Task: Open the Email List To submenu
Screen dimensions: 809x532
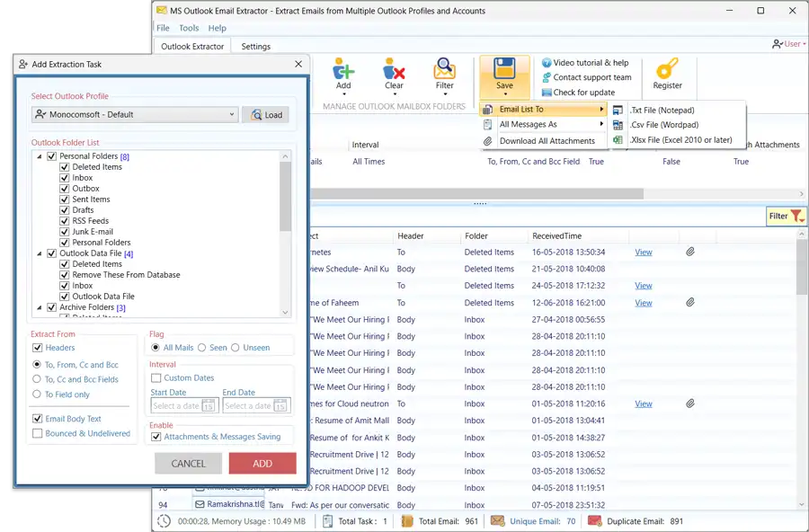Action: click(x=543, y=110)
